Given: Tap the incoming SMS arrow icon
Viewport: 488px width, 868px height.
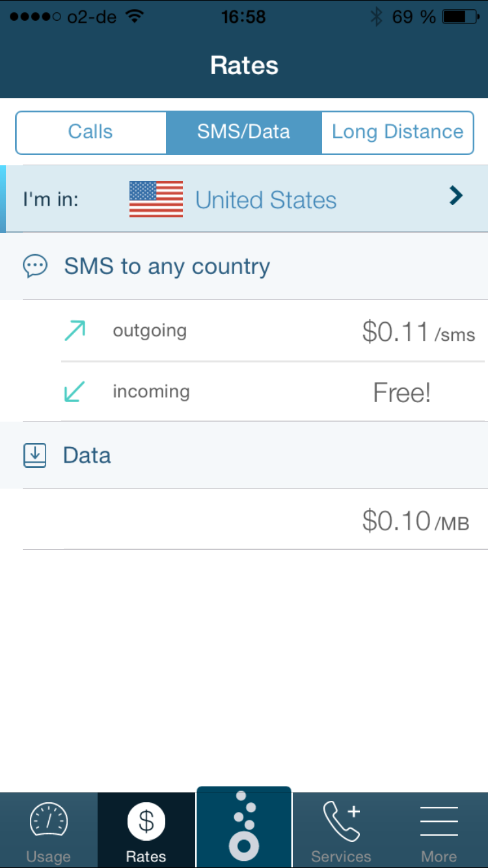Looking at the screenshot, I should click(75, 392).
